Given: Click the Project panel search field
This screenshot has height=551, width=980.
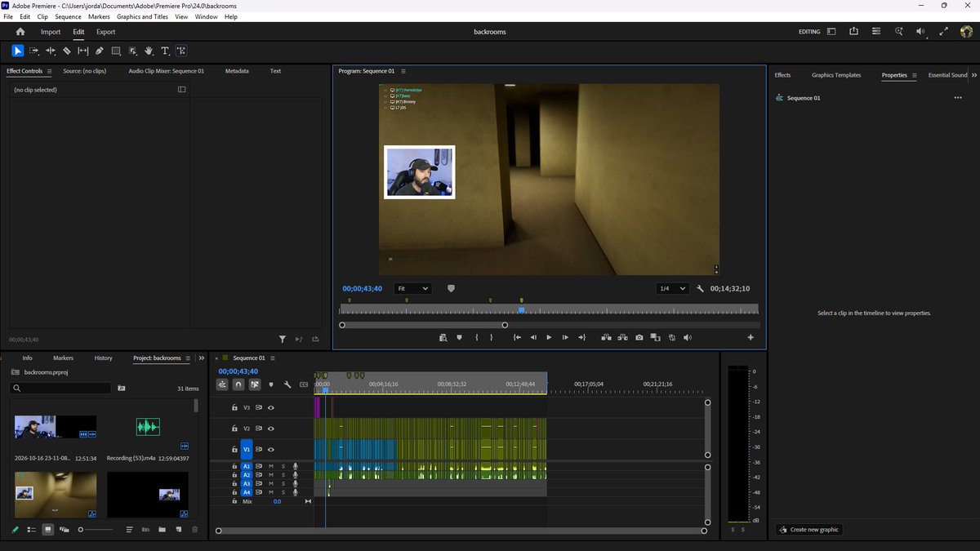Looking at the screenshot, I should 61,389.
